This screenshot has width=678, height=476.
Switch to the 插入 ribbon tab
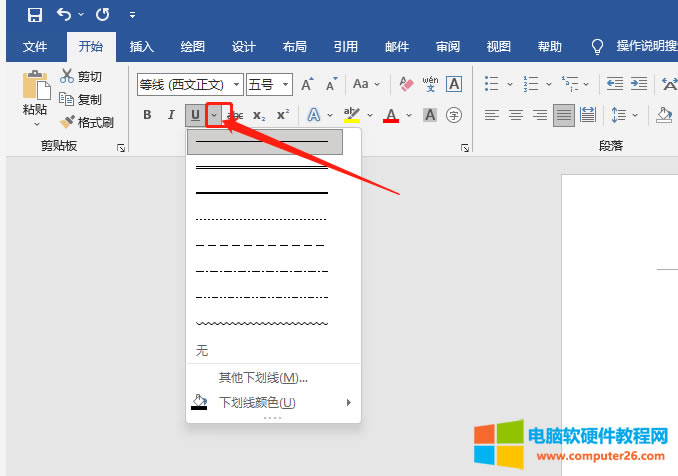click(x=142, y=46)
